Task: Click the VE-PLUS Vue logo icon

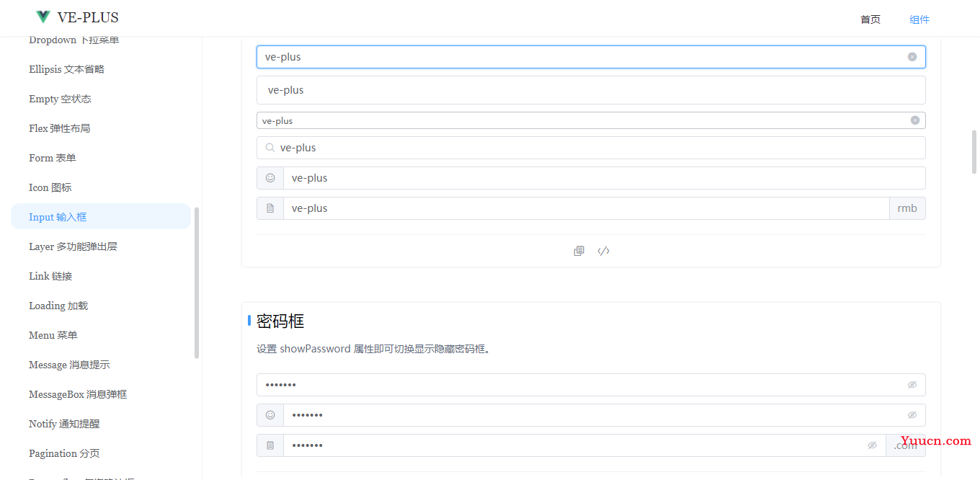Action: coord(43,17)
